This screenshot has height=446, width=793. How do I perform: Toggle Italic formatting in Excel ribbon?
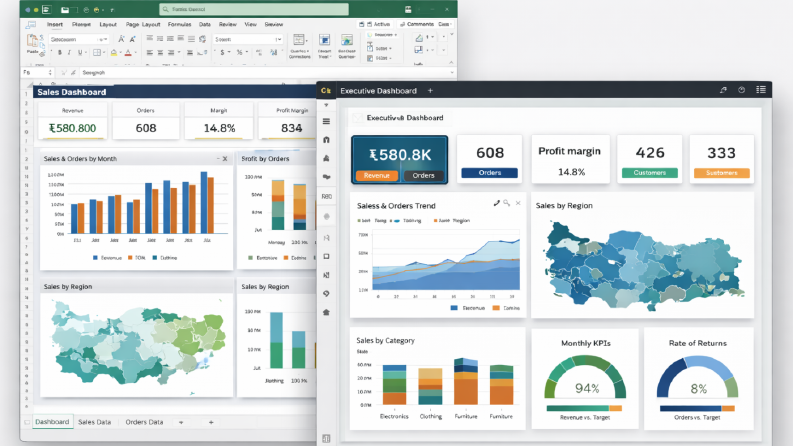(x=69, y=53)
